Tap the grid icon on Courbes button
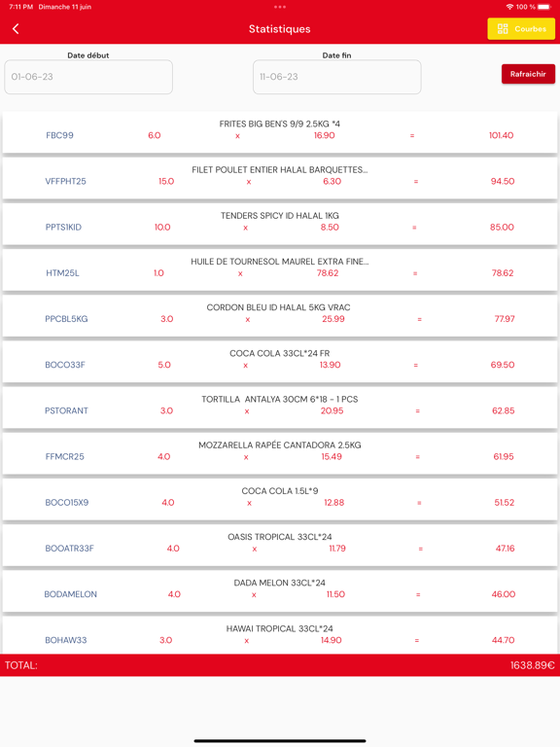 pyautogui.click(x=503, y=29)
